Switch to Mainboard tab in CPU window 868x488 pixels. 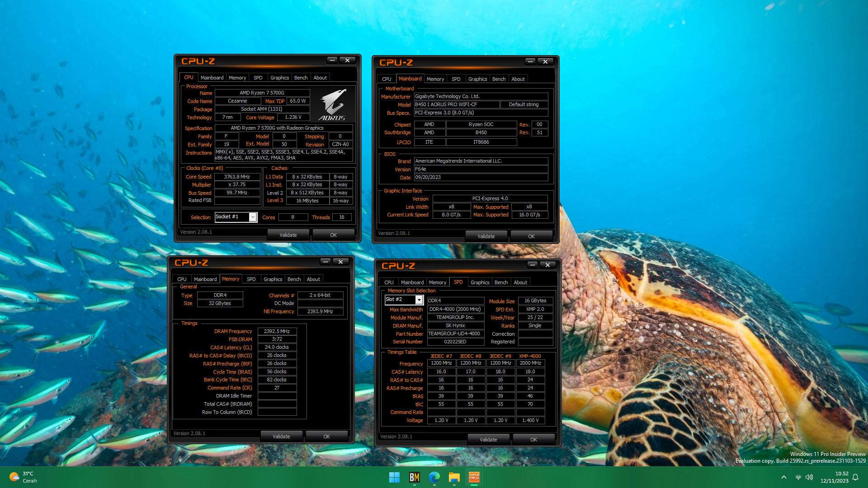click(212, 78)
